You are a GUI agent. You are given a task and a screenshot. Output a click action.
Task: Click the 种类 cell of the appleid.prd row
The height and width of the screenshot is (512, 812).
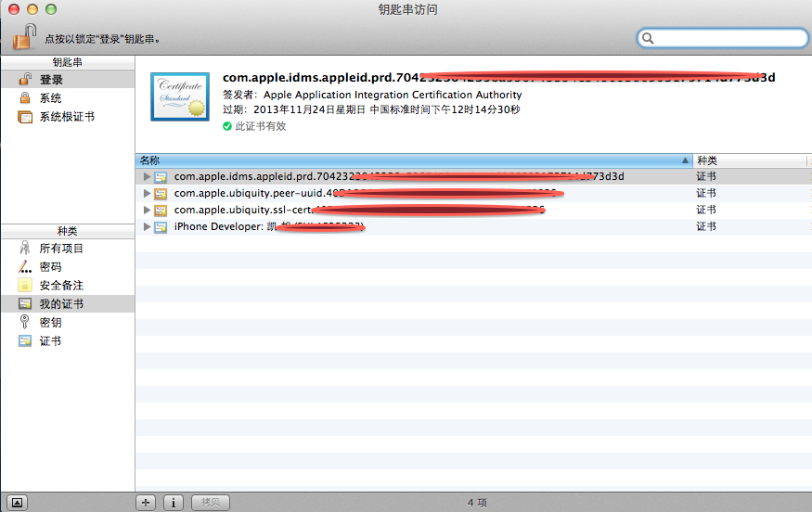point(706,176)
